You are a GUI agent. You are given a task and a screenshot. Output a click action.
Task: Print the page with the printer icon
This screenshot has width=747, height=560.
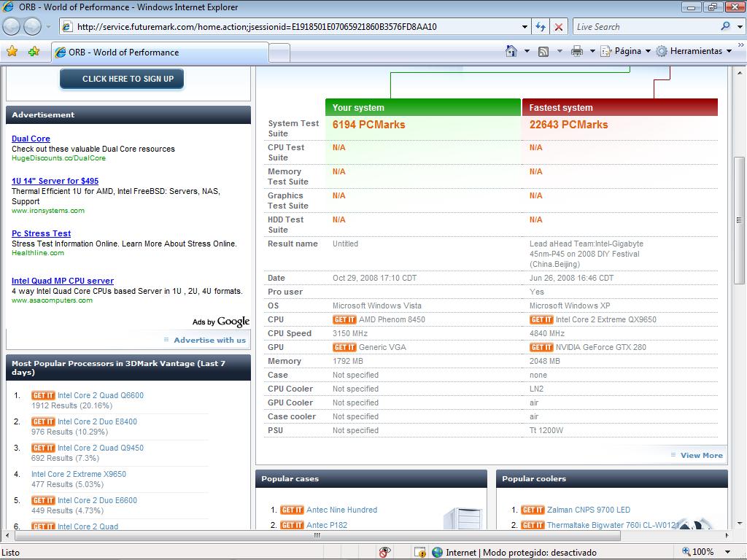577,51
